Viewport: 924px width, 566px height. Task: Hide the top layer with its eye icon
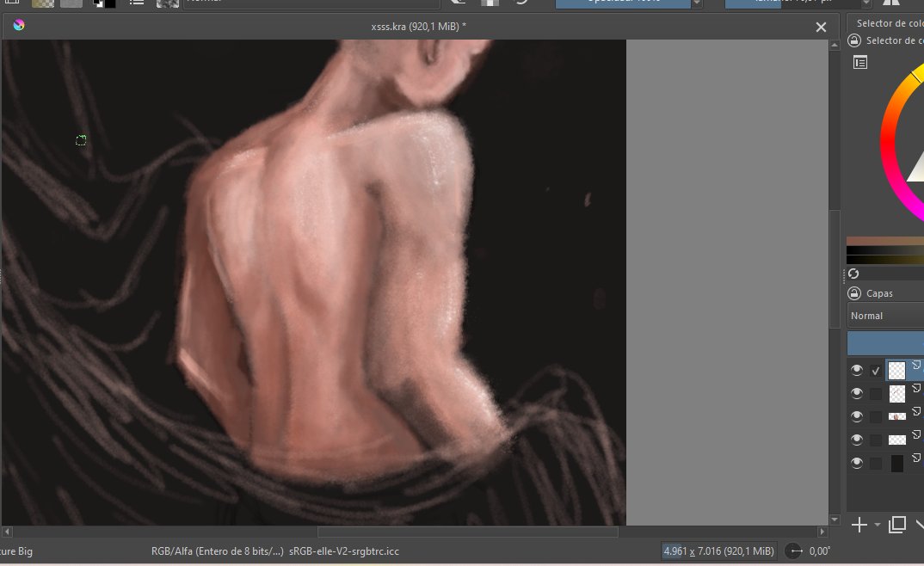click(x=856, y=370)
